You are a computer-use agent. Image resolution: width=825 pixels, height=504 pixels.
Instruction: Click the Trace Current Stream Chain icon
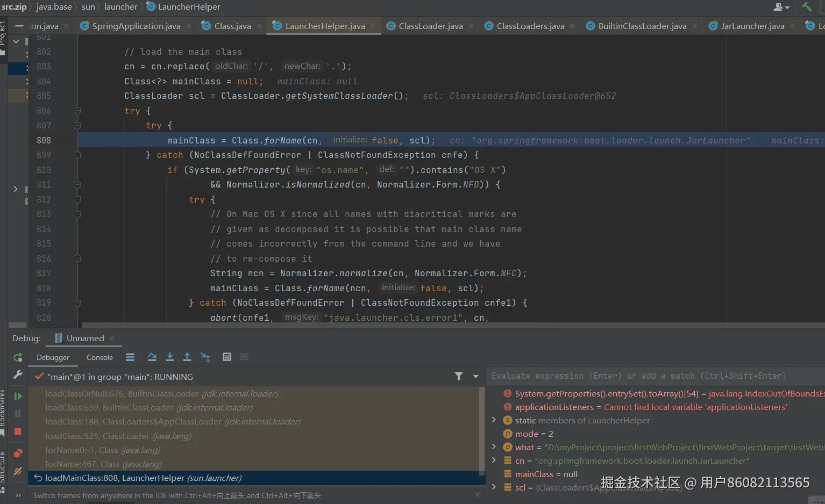244,357
